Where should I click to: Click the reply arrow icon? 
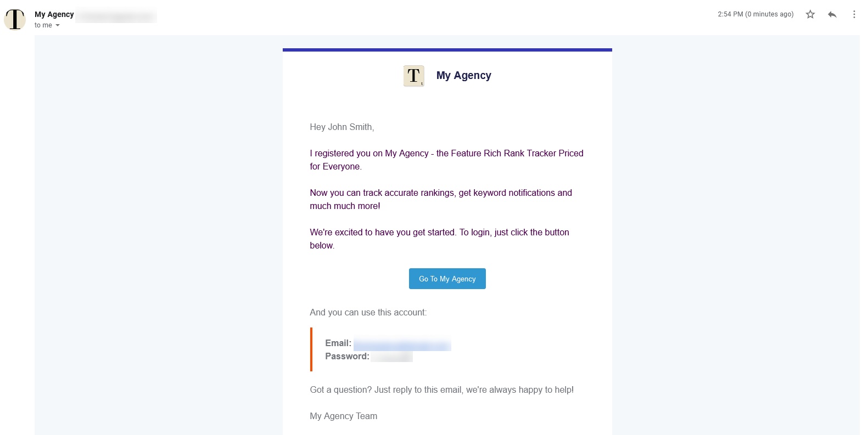pos(832,14)
